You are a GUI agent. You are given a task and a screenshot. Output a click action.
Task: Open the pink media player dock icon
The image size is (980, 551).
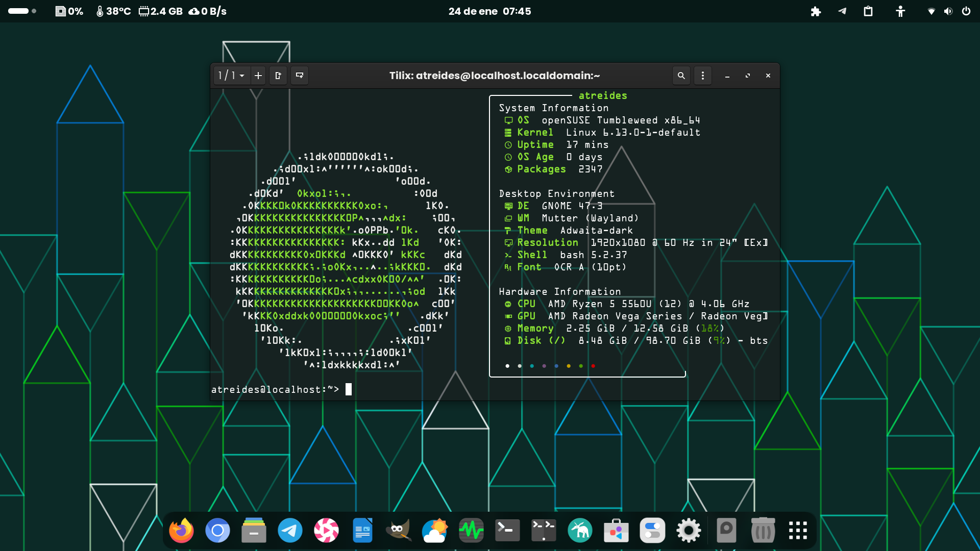[326, 531]
